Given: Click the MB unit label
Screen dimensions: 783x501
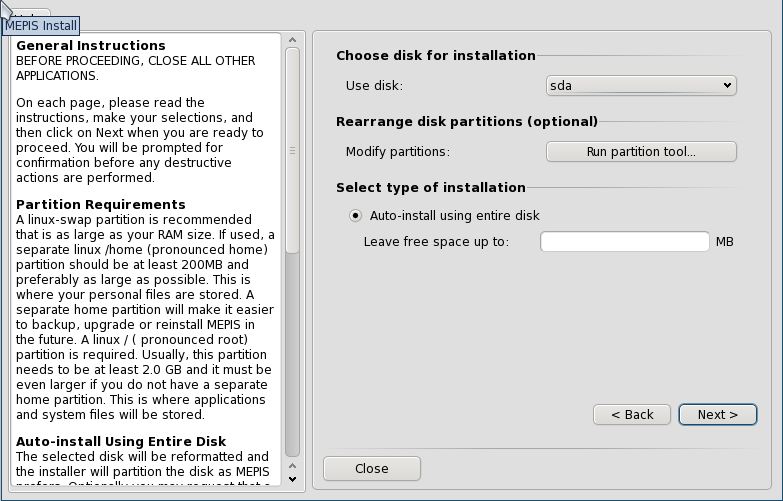Looking at the screenshot, I should coord(725,242).
